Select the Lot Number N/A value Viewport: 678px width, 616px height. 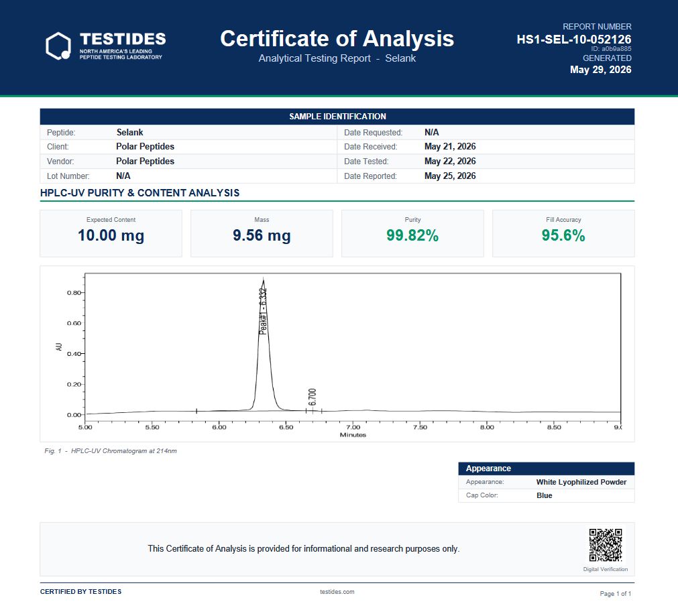pyautogui.click(x=123, y=176)
